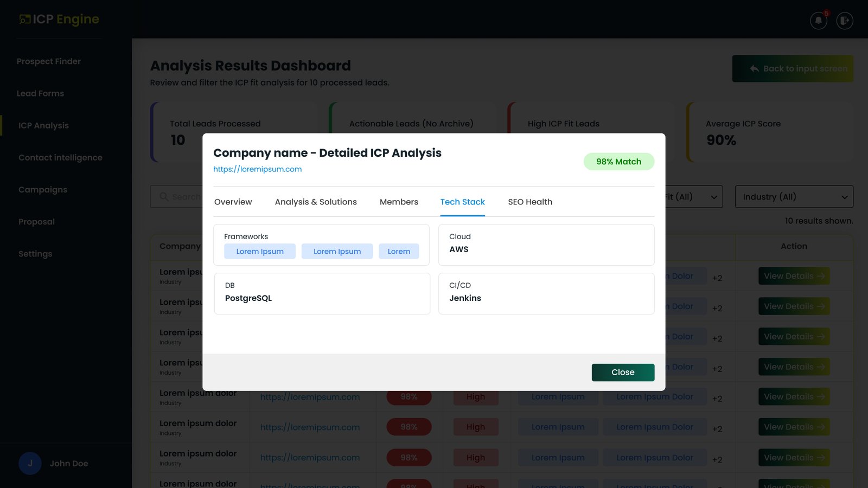868x488 pixels.
Task: Click the first Lorem Ipsum framework tag
Action: click(x=260, y=251)
